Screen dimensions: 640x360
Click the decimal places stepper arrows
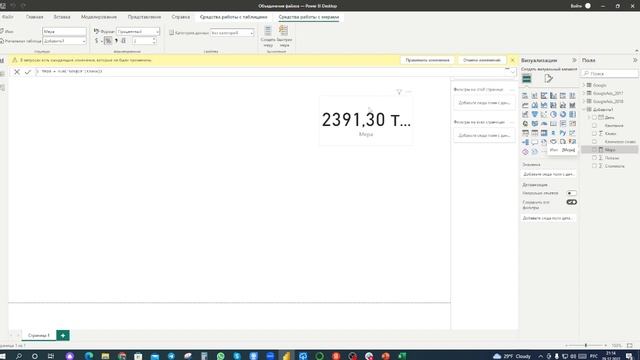tap(154, 41)
